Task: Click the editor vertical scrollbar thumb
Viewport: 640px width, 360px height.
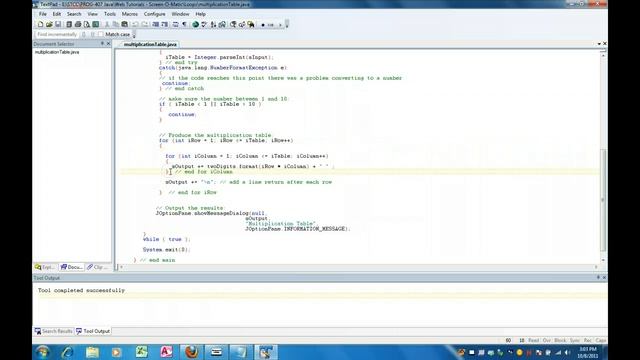Action: click(603, 200)
